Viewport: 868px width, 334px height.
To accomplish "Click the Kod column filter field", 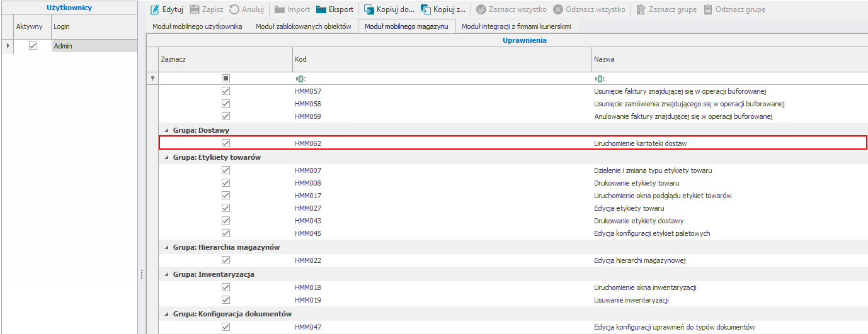I will [441, 79].
